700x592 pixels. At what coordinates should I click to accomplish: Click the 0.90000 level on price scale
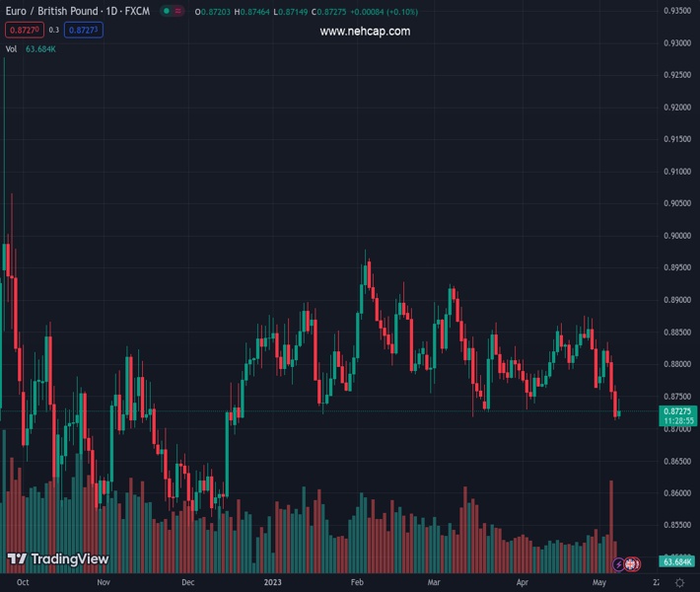point(676,236)
